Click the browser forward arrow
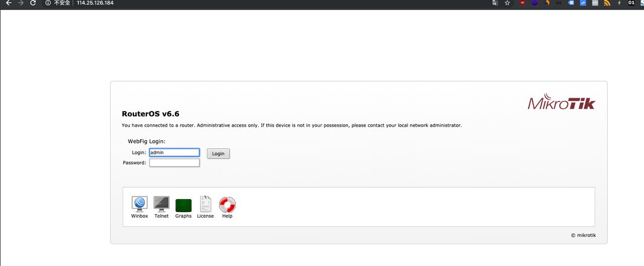This screenshot has width=644, height=266. tap(21, 3)
